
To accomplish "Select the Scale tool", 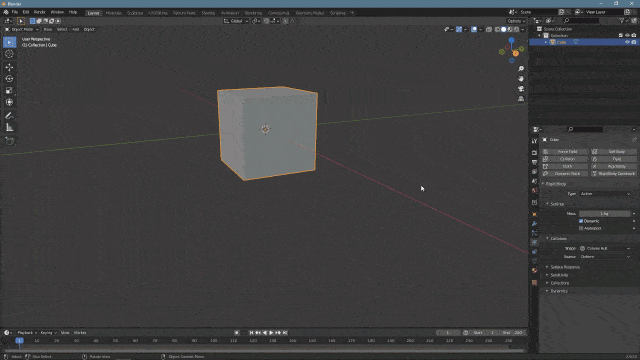I will [9, 91].
